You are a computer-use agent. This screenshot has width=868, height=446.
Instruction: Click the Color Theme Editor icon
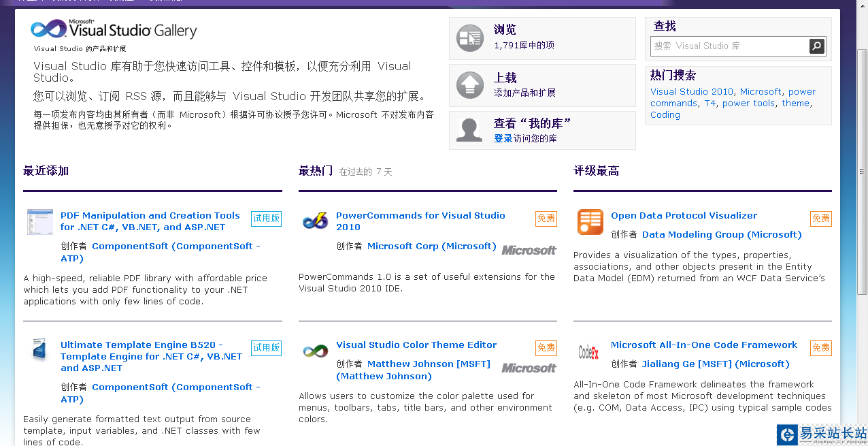point(316,351)
